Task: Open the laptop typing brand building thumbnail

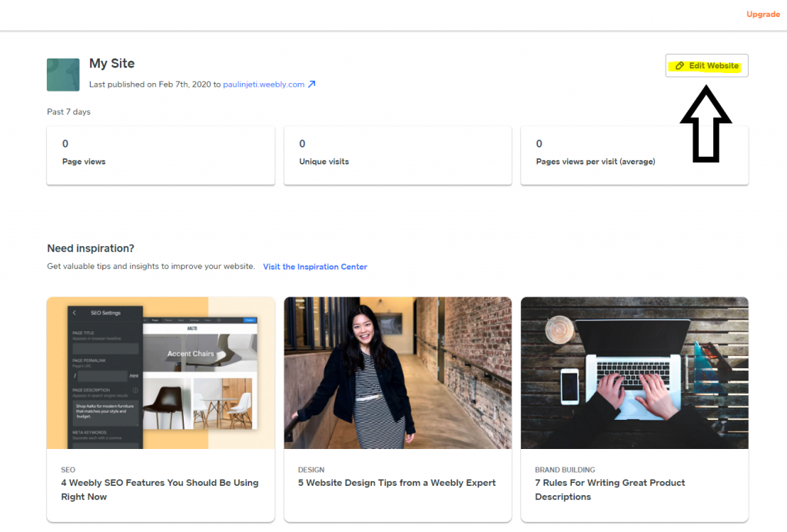Action: [634, 373]
